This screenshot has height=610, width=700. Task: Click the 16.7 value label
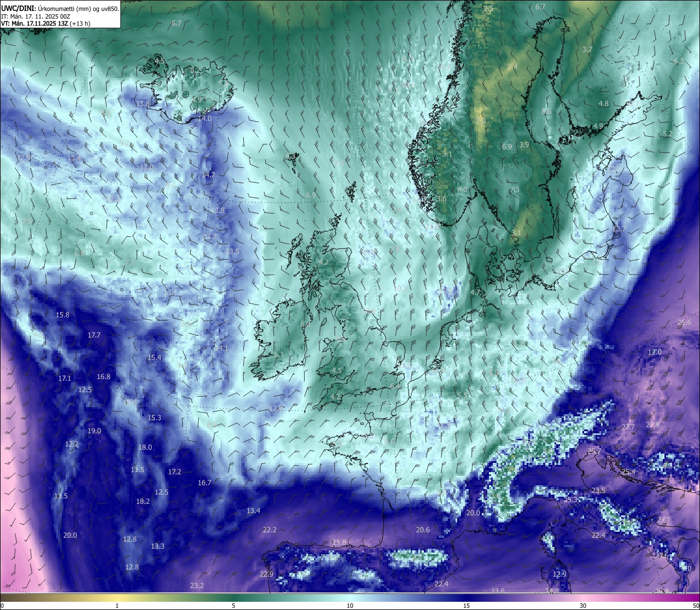[x=205, y=483]
